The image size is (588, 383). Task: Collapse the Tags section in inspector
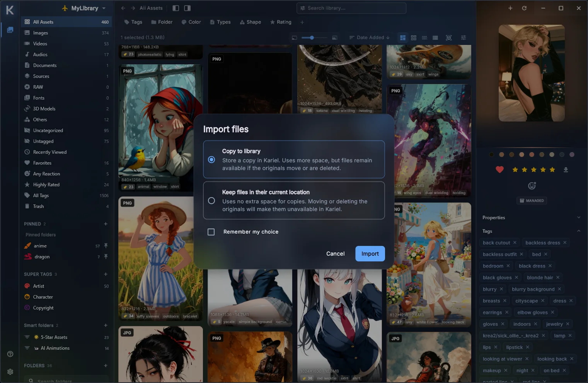[579, 231]
